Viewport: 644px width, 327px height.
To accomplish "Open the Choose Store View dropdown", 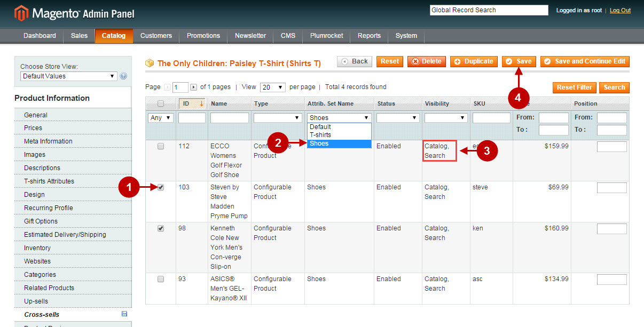I will tap(67, 76).
